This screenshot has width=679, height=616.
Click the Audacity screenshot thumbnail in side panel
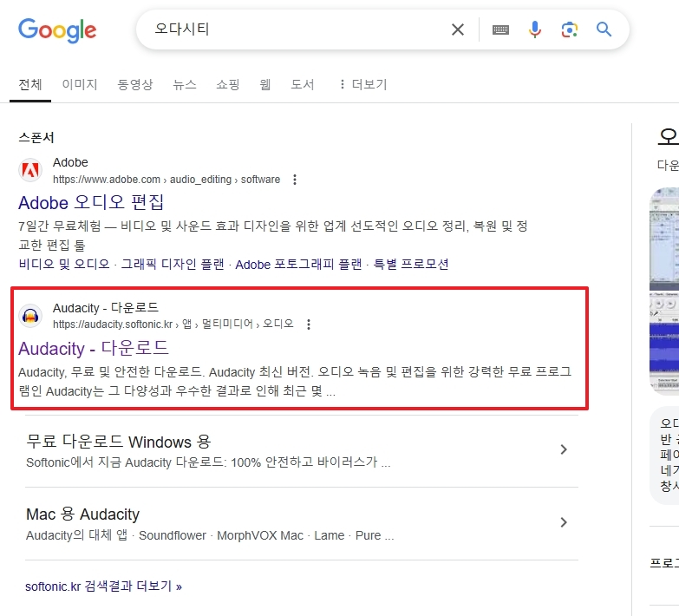pyautogui.click(x=664, y=292)
